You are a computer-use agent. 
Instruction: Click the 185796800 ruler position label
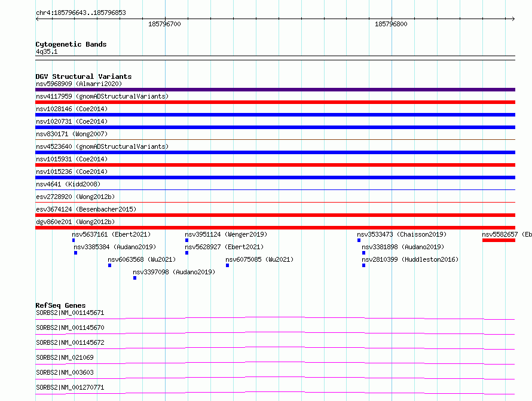(x=391, y=24)
